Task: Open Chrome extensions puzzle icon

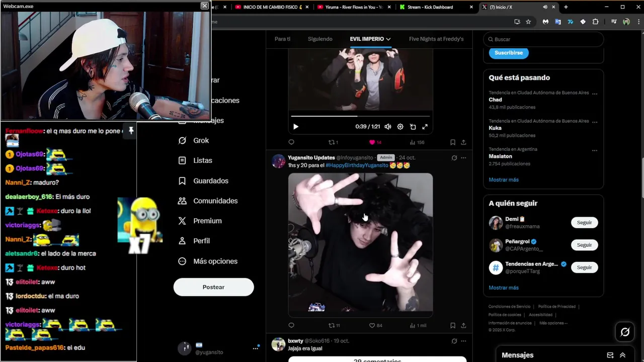Action: coord(596,22)
